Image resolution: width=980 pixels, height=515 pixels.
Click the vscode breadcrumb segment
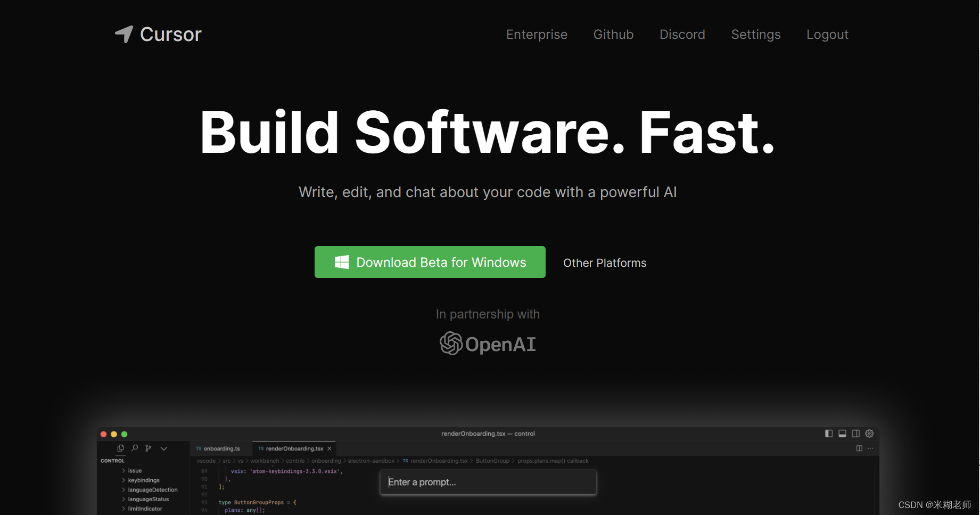click(x=206, y=461)
